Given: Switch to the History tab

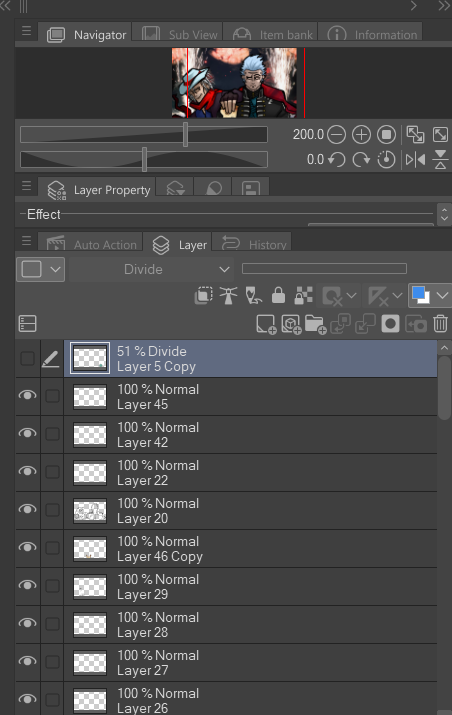Looking at the screenshot, I should pyautogui.click(x=254, y=244).
